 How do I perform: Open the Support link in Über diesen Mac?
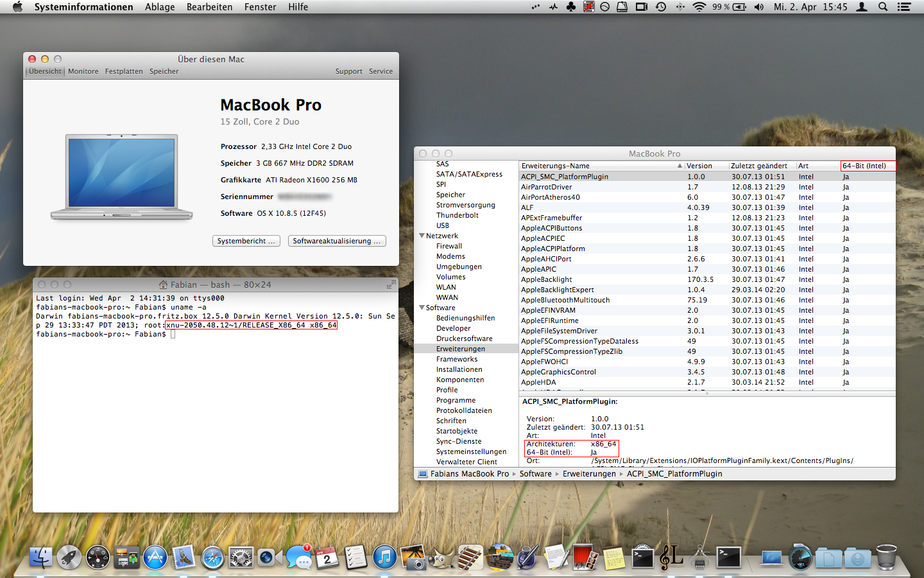(349, 71)
